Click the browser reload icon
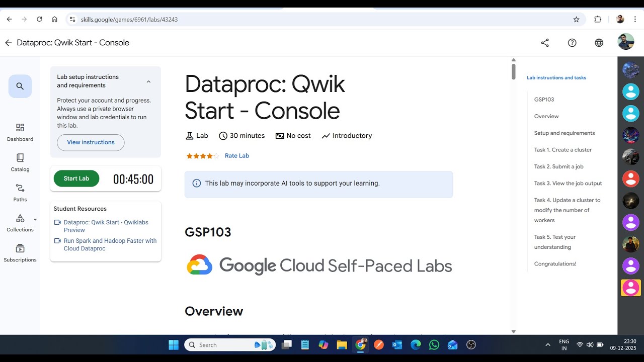 [39, 19]
